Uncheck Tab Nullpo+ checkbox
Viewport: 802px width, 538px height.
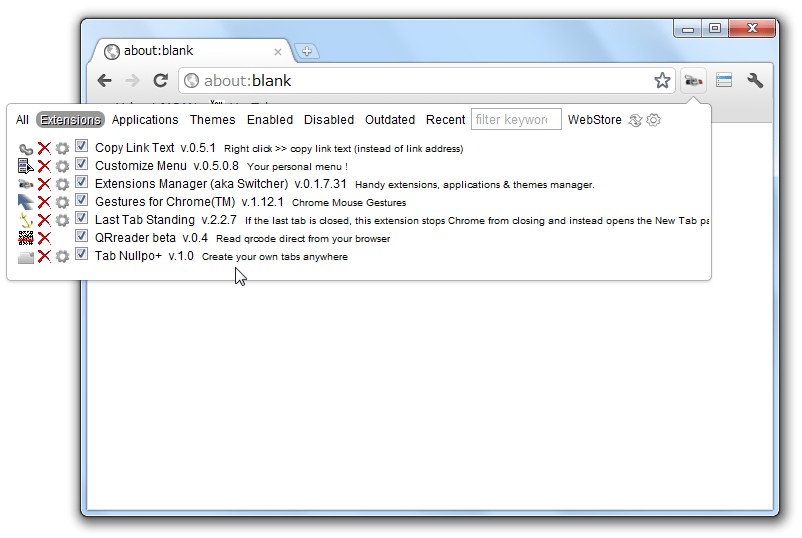(81, 254)
